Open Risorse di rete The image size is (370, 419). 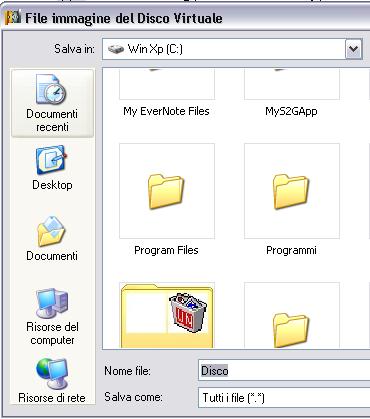point(52,380)
